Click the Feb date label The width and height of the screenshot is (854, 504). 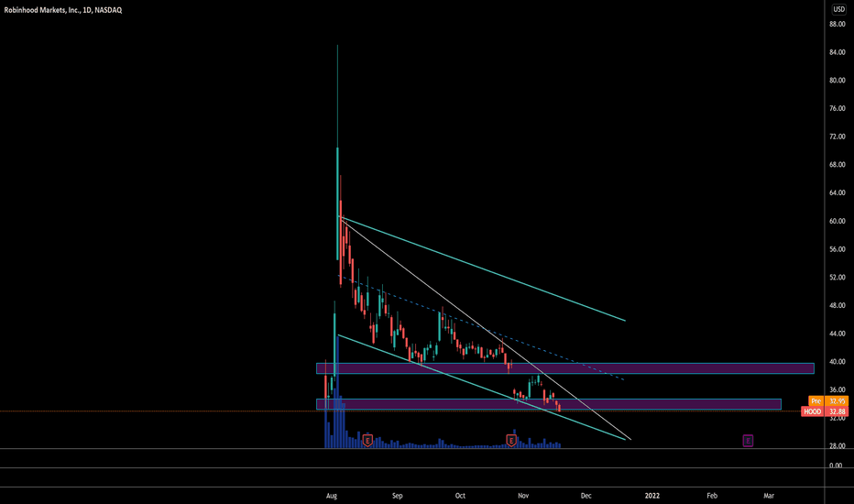712,496
